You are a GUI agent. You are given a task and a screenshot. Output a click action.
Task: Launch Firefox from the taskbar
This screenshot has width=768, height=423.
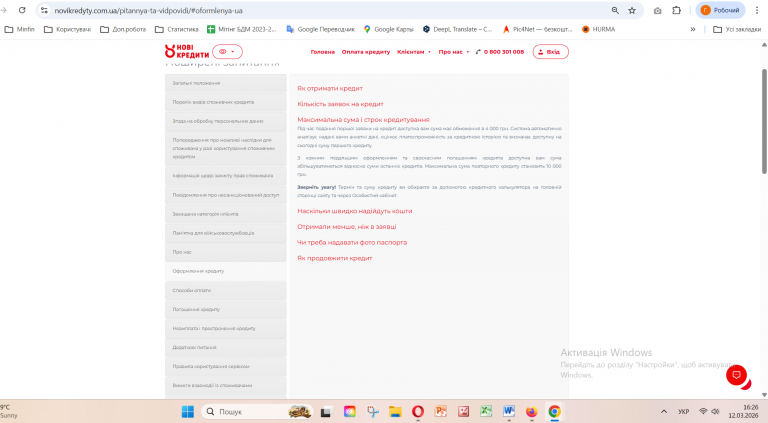click(531, 412)
